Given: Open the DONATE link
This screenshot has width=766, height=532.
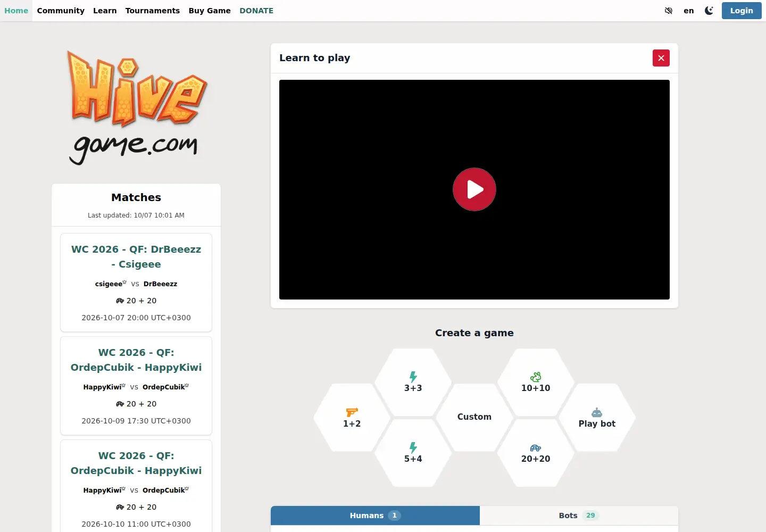Looking at the screenshot, I should click(x=256, y=11).
